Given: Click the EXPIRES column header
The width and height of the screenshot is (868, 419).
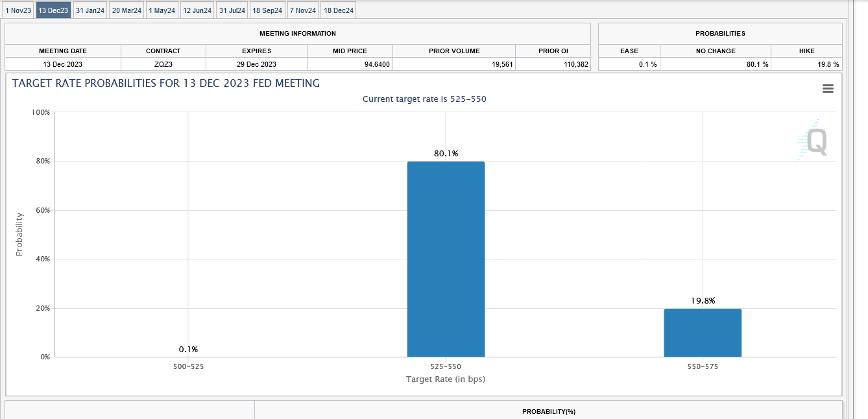Looking at the screenshot, I should 257,51.
